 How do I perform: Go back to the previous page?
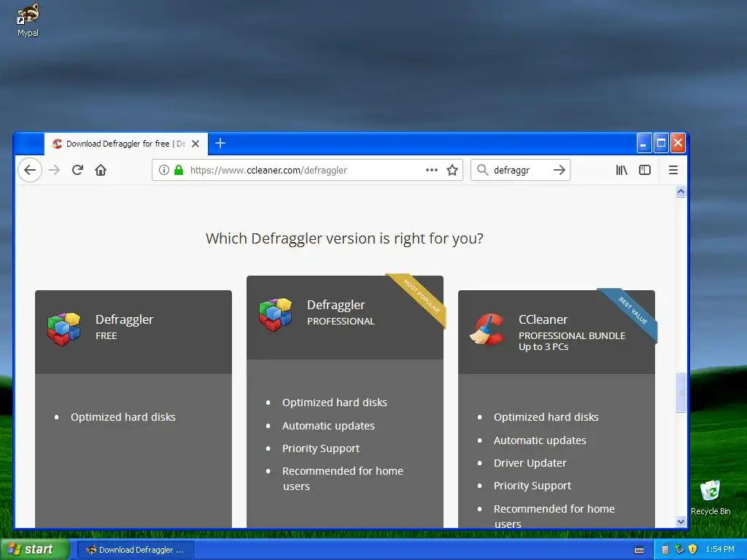[30, 170]
